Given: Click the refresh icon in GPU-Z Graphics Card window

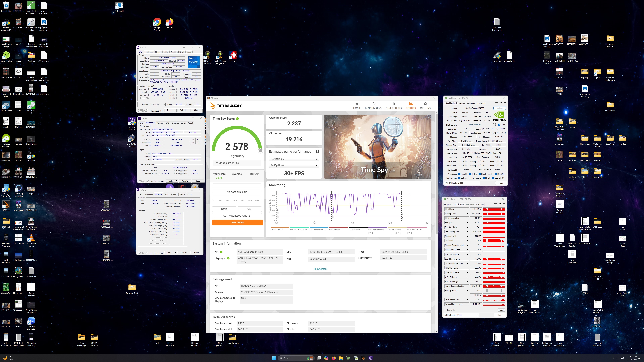Looking at the screenshot, I should click(x=501, y=102).
